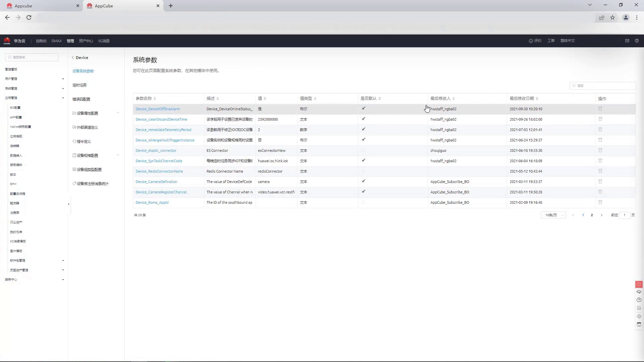Click the table 搜索 search field
This screenshot has height=362, width=644.
click(602, 86)
